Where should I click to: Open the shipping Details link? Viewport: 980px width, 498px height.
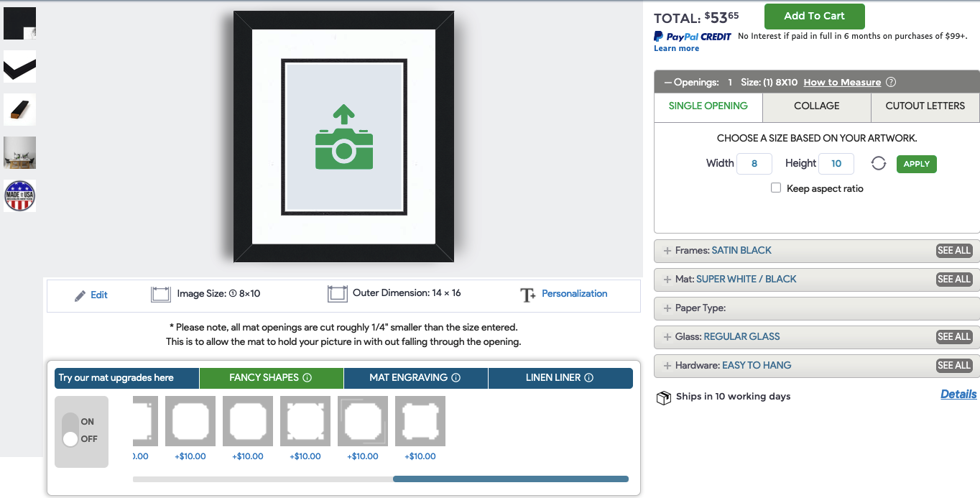click(x=958, y=395)
